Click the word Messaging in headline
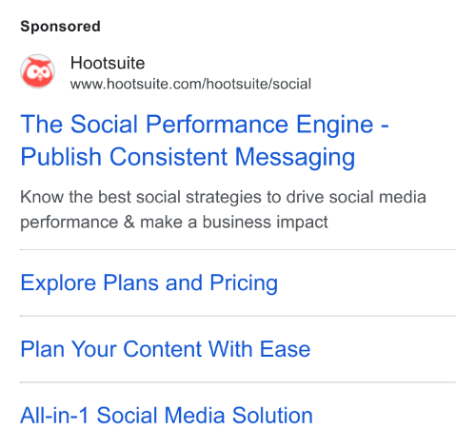Screen dimensions: 476x448 [x=295, y=158]
